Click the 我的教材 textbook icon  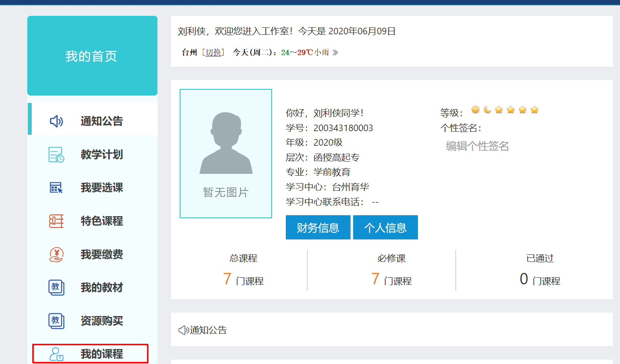[56, 287]
